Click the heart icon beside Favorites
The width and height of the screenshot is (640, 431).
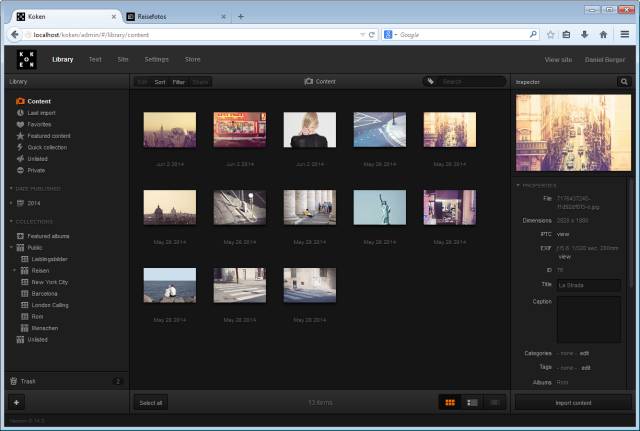(x=20, y=124)
